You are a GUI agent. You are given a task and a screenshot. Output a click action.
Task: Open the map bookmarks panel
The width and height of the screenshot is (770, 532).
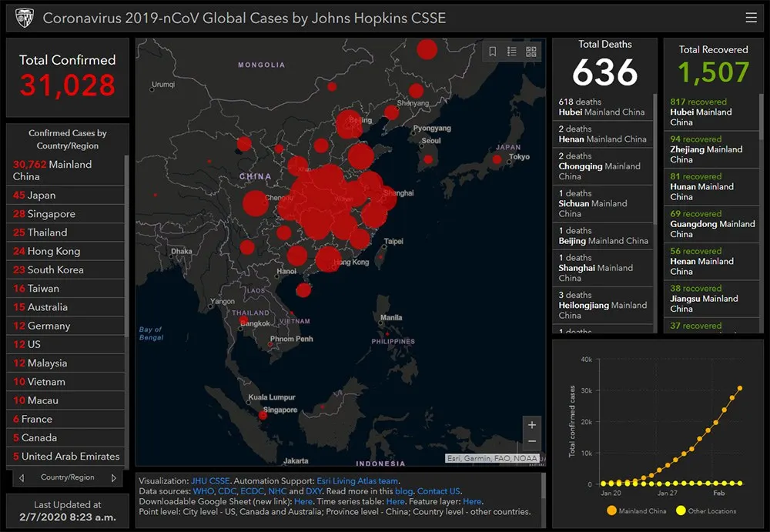493,52
